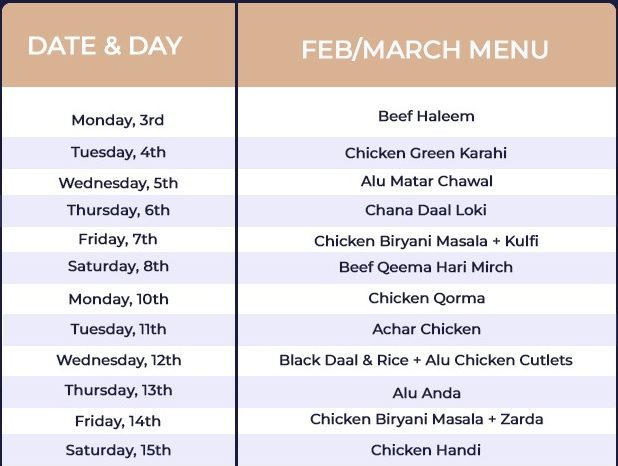Click the Friday, 7th date cell
This screenshot has height=466, width=618.
pyautogui.click(x=118, y=239)
